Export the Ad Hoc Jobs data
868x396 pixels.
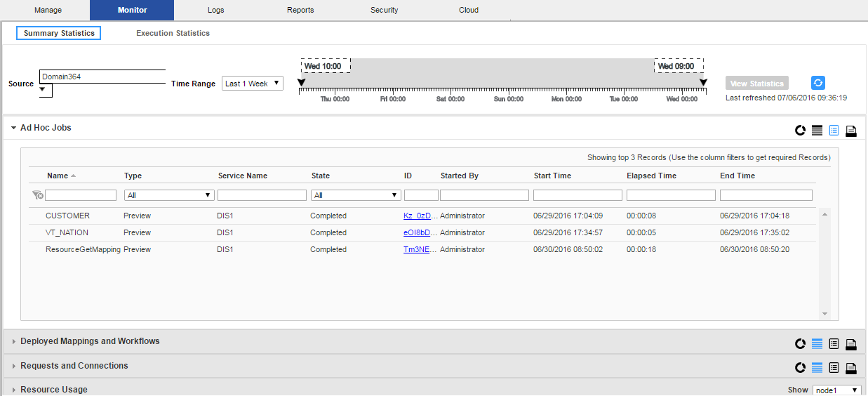(850, 131)
